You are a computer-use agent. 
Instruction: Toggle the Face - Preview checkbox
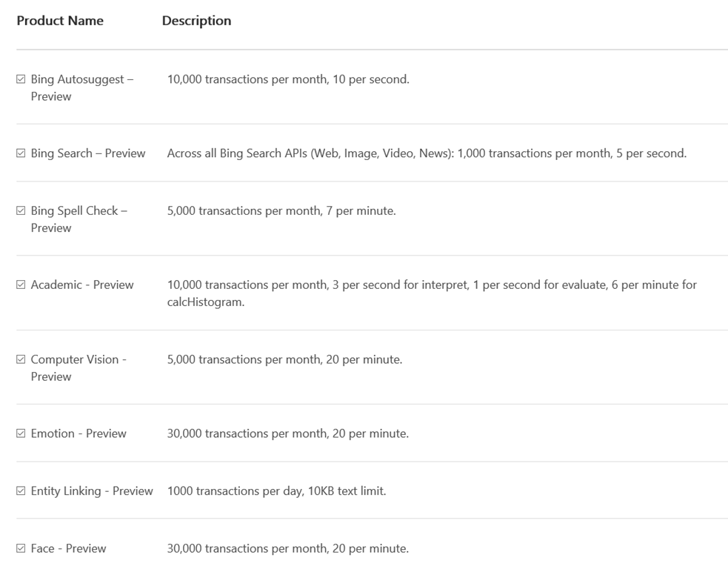coord(21,548)
